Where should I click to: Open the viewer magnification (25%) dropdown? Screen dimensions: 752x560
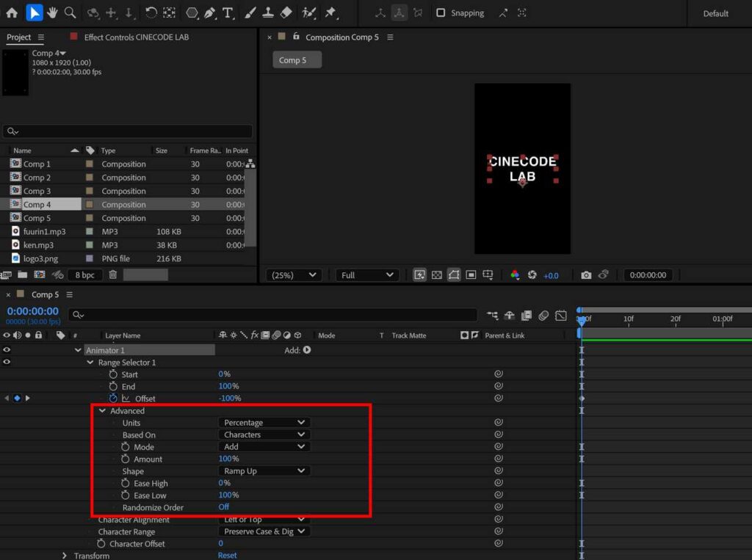tap(294, 274)
